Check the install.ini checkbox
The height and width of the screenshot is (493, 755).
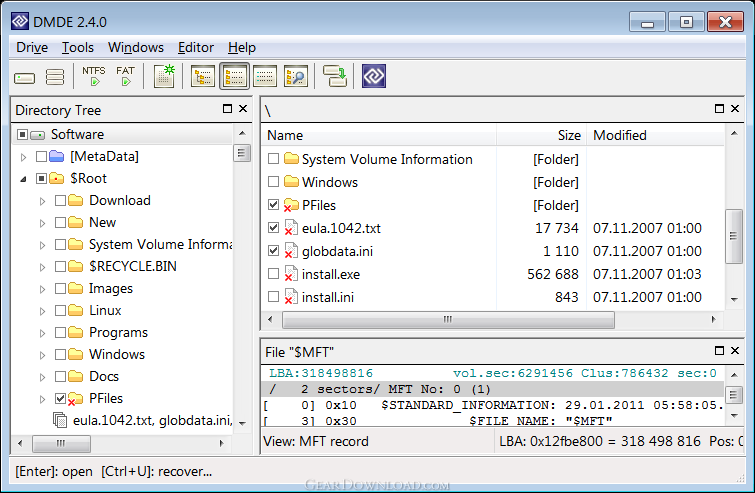(x=273, y=297)
